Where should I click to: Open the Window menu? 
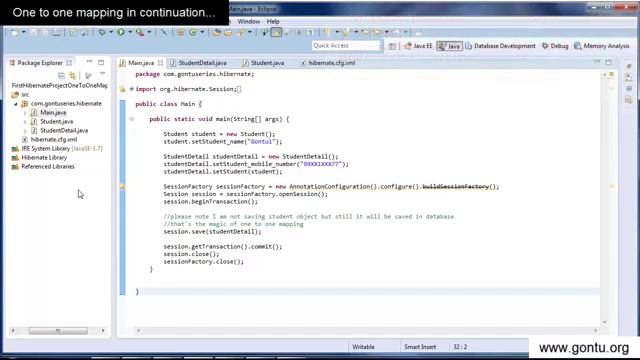tap(249, 21)
